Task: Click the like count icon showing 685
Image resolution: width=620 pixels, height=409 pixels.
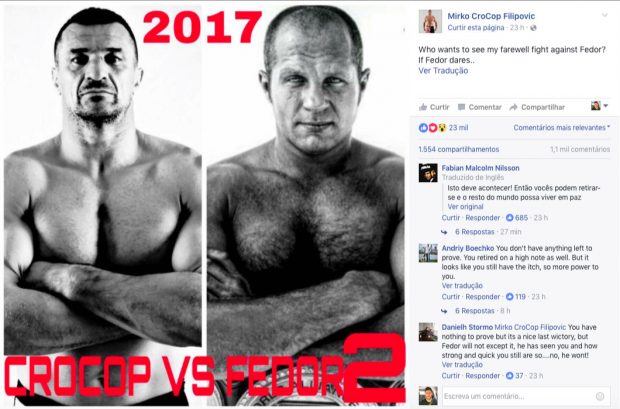Action: 510,218
